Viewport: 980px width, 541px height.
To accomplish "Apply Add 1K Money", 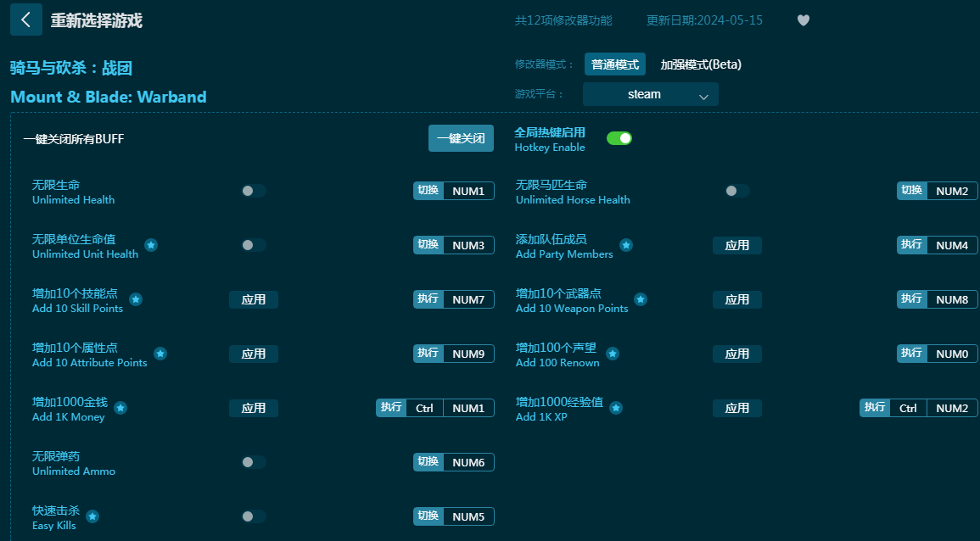I will pos(254,409).
